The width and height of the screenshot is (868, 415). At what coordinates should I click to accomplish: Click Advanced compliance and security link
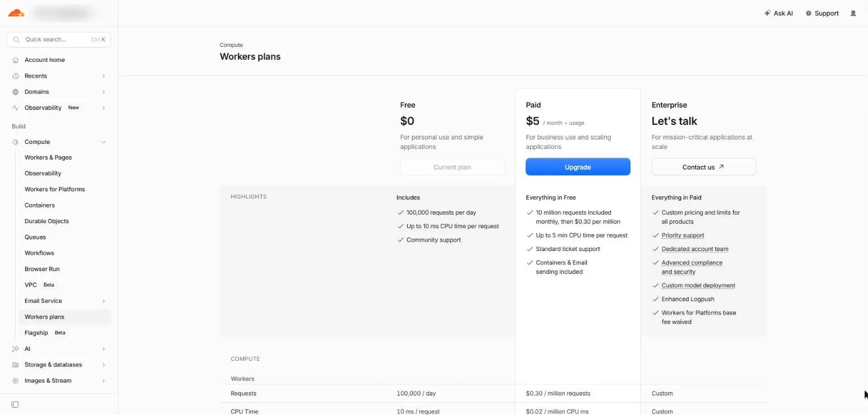(x=692, y=267)
